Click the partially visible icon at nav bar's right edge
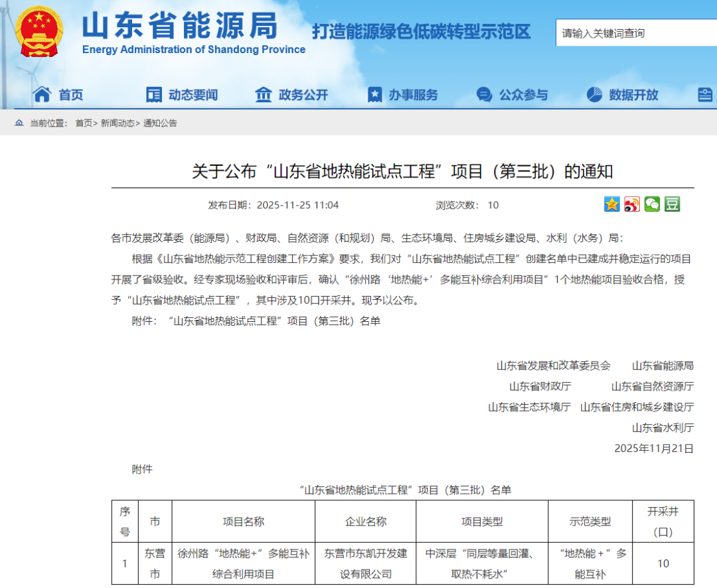The width and height of the screenshot is (717, 588). coord(706,95)
